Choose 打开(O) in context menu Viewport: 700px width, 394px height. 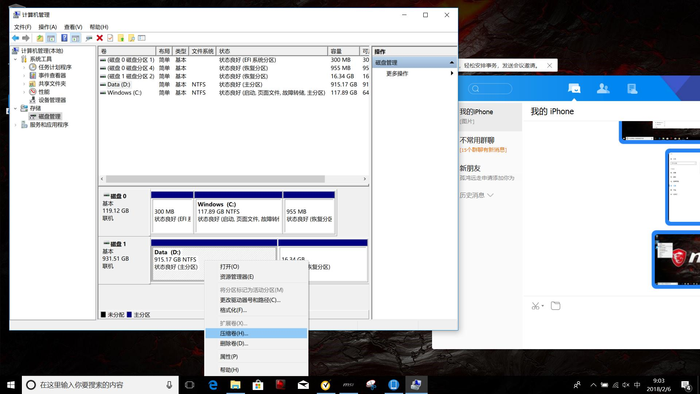tap(256, 266)
